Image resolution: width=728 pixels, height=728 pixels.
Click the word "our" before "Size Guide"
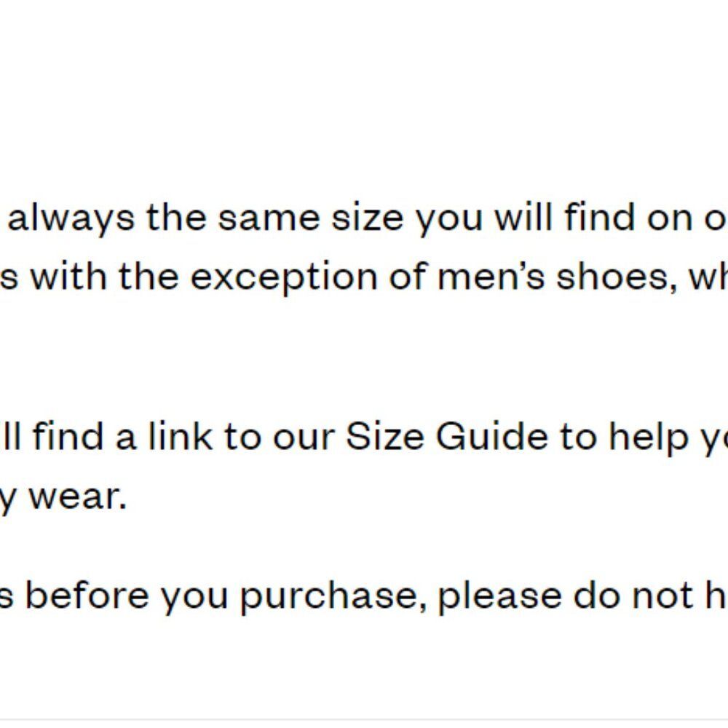pos(303,439)
